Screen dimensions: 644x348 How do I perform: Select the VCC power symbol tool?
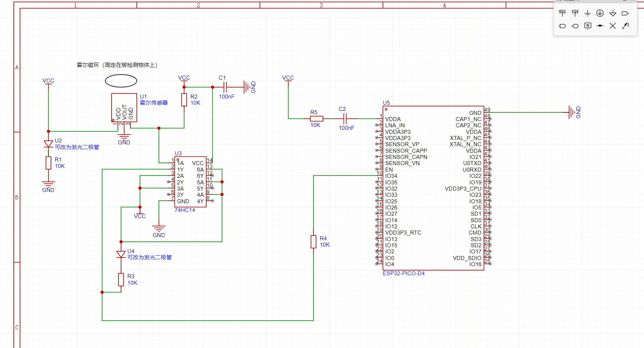(562, 13)
